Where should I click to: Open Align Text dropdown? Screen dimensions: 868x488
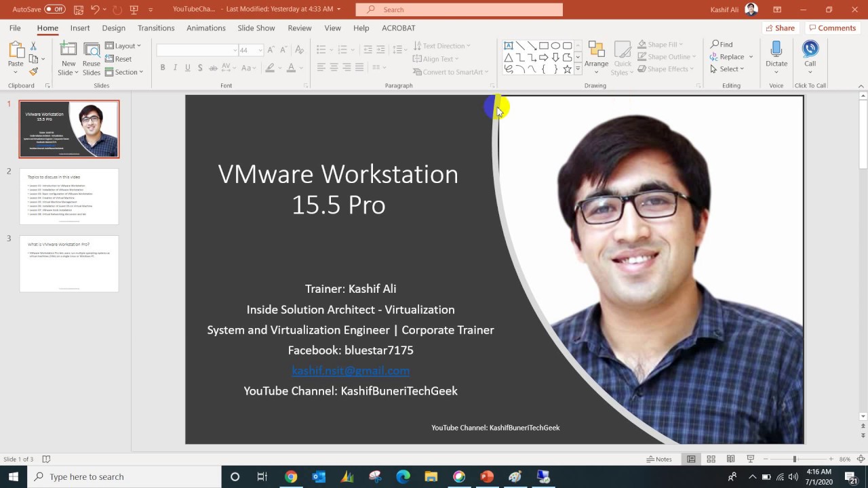(435, 59)
